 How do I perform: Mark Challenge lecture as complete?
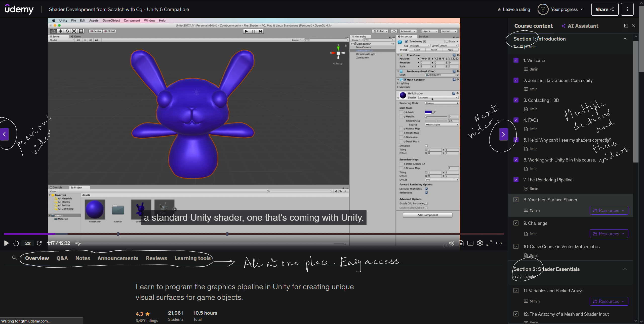click(x=516, y=223)
